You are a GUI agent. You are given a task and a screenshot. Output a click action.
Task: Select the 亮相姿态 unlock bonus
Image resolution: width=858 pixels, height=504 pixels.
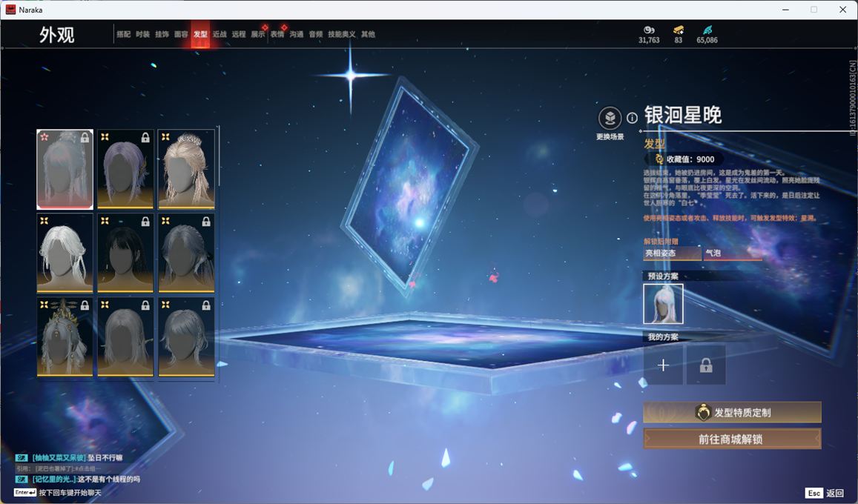point(672,253)
